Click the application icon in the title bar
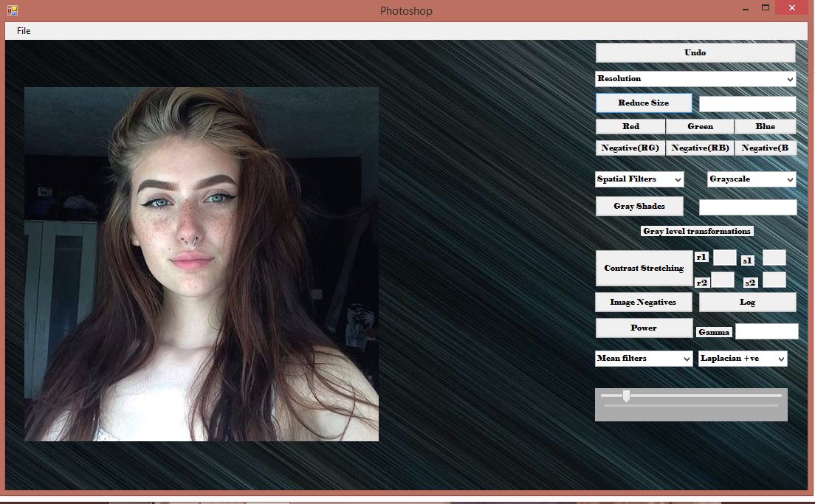The height and width of the screenshot is (504, 815). pyautogui.click(x=12, y=11)
